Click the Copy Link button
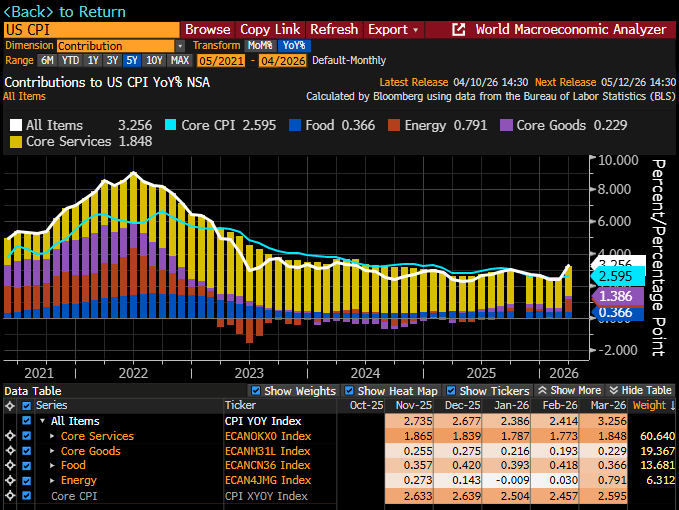Viewport: 679px width, 510px height. coord(268,29)
